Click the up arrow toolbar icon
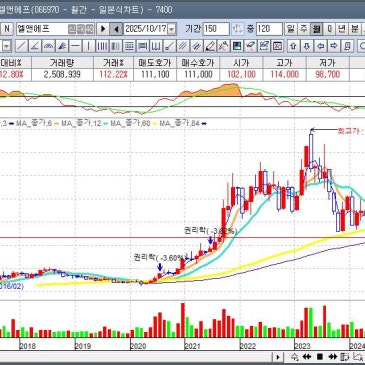The image size is (365, 365). (x=293, y=46)
